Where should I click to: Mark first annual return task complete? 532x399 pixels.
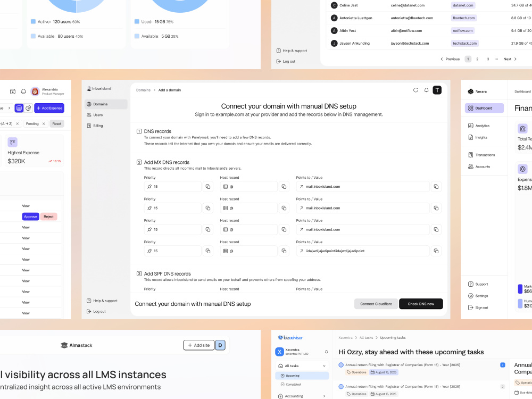click(341, 365)
